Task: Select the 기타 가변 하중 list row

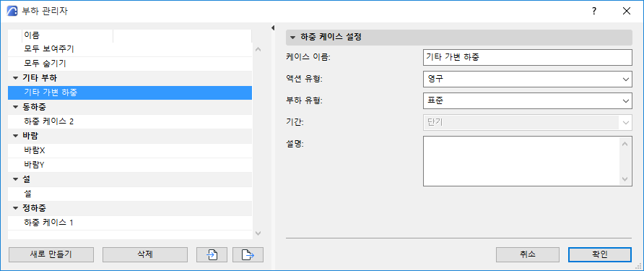Action: pos(130,93)
